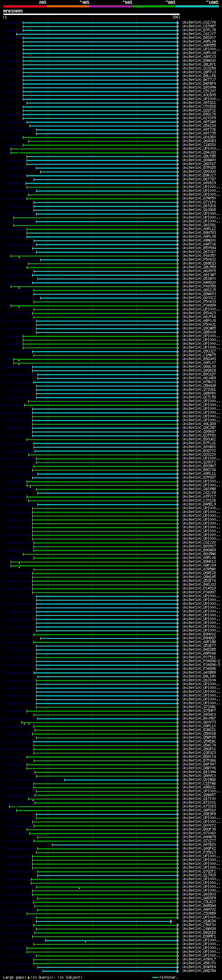Select the UniRef100_Q9SVM4 label
Image resolution: width=222 pixels, height=980 pixels.
click(199, 88)
